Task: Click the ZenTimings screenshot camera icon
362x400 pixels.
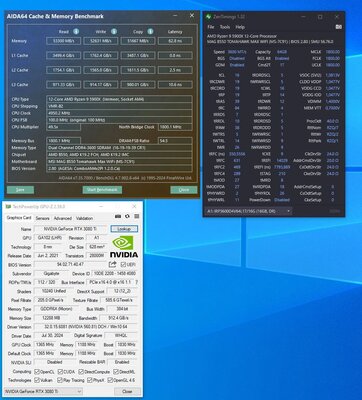Action: 338,27
